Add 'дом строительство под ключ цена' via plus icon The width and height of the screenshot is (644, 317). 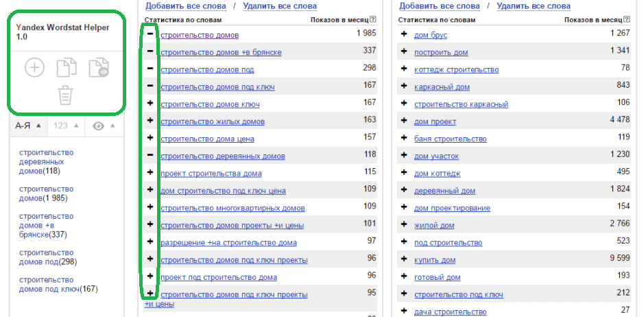coord(150,189)
